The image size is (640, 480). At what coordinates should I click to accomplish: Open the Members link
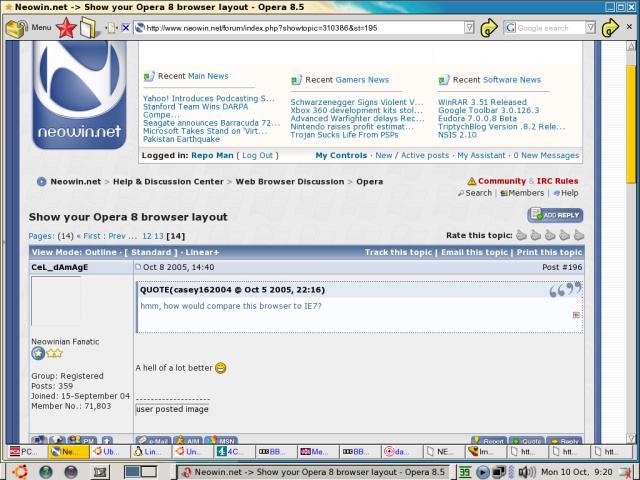click(526, 193)
